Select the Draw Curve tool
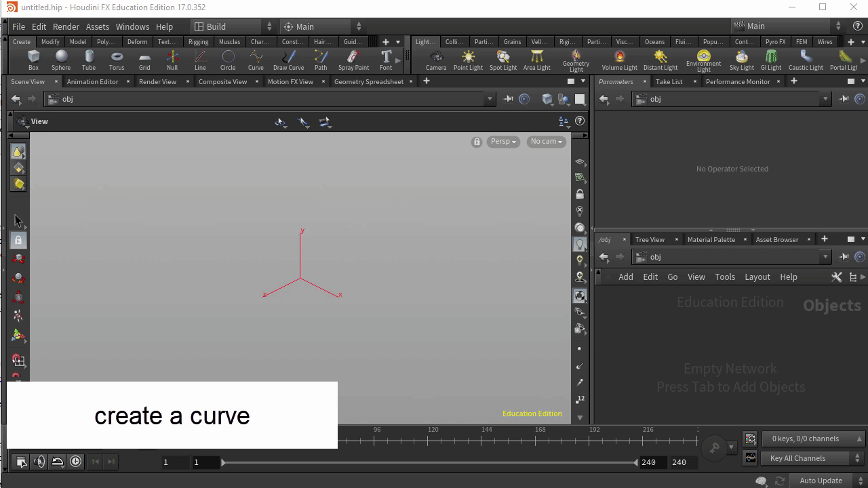The height and width of the screenshot is (488, 868). (x=288, y=60)
